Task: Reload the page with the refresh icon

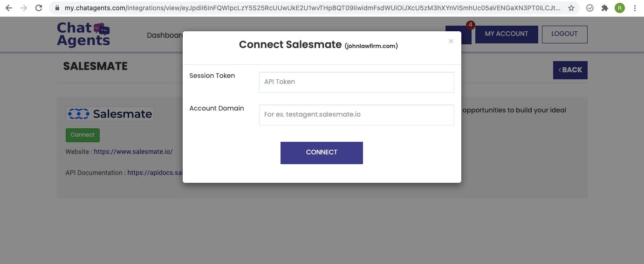Action: click(x=39, y=8)
